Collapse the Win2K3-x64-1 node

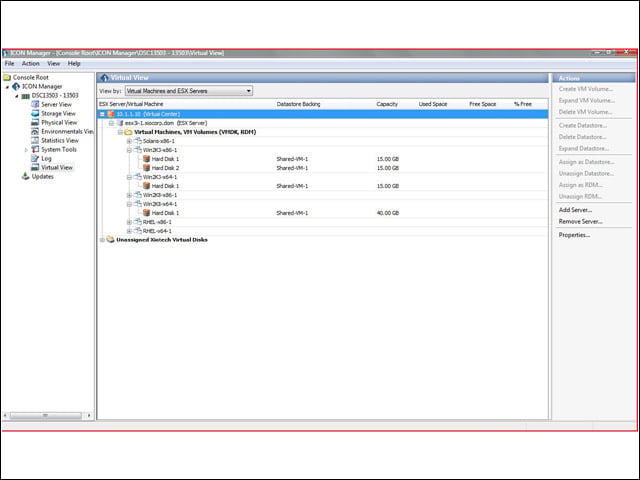[129, 177]
